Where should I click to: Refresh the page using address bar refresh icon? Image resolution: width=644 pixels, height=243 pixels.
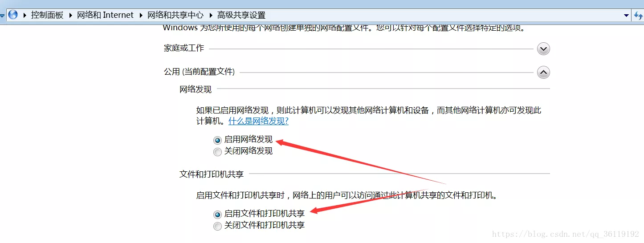(x=639, y=16)
